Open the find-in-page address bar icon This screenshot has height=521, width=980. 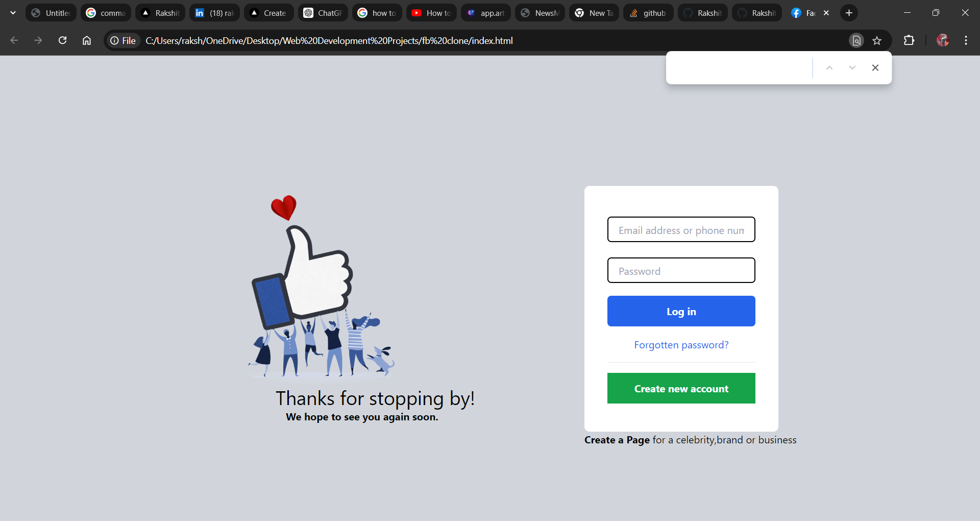click(856, 40)
